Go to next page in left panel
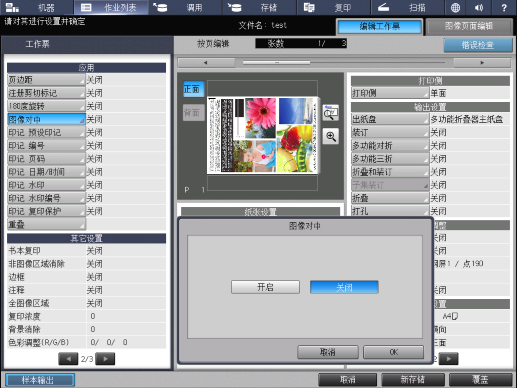Viewport: 517px width, 388px height. [x=105, y=359]
